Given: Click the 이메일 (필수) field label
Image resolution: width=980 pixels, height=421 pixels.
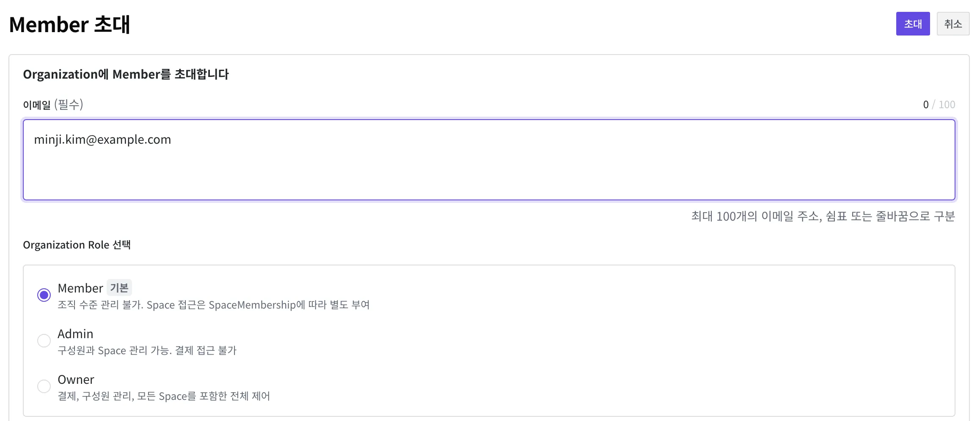Looking at the screenshot, I should click(53, 104).
